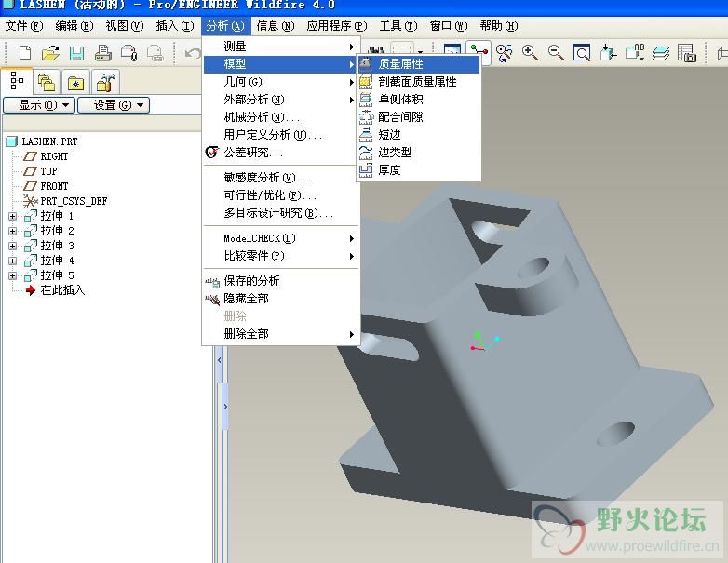Select 配合间隙 entry

coord(419,117)
